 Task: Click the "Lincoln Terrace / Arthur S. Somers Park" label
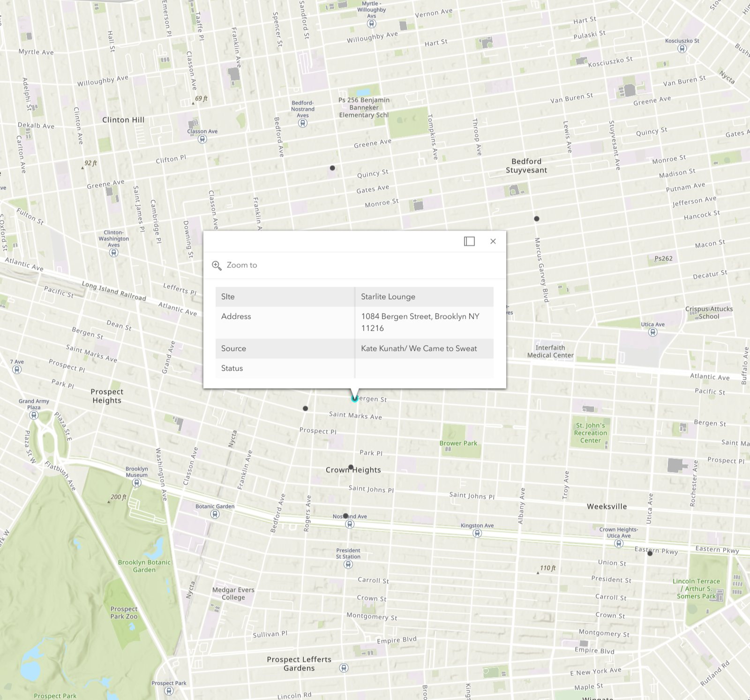coord(696,588)
